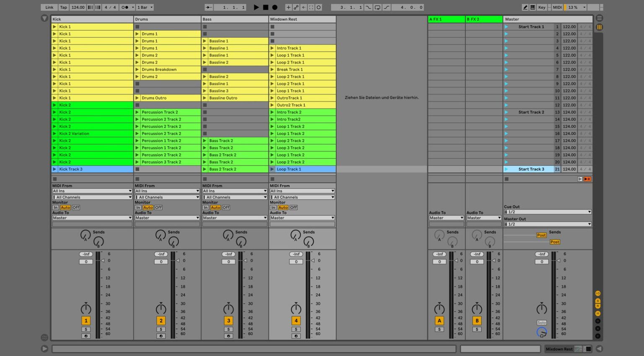This screenshot has width=644, height=356.
Task: Activate the Punch-Out switch icon
Action: tap(387, 7)
